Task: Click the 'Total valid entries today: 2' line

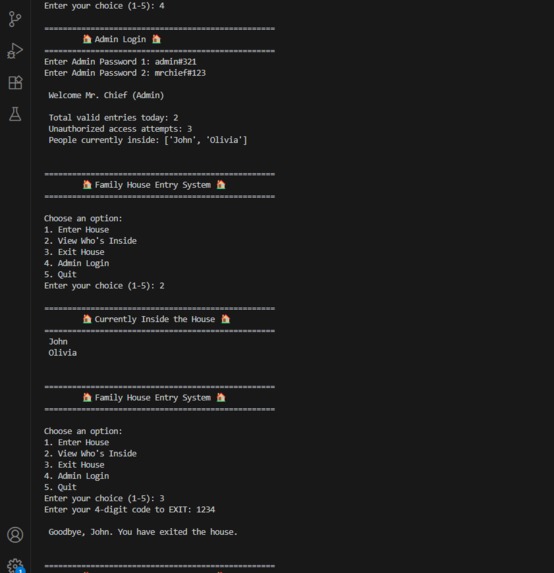Action: (x=113, y=118)
